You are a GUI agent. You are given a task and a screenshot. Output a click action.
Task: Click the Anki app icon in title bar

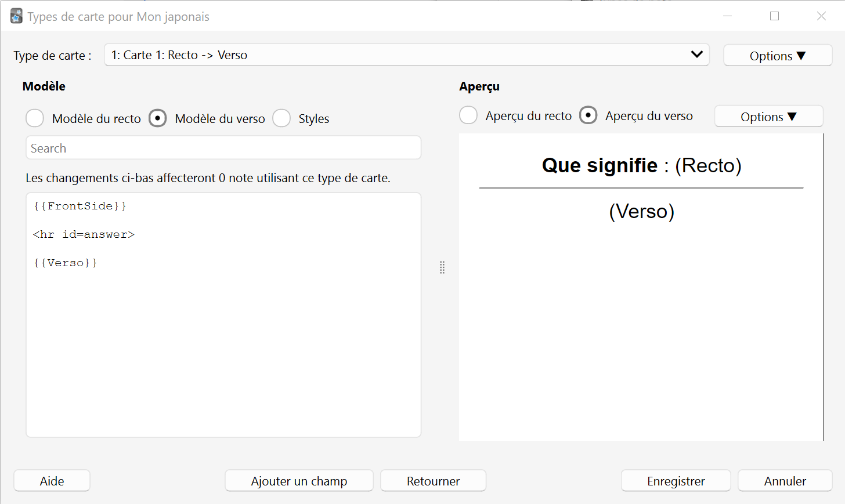point(16,16)
